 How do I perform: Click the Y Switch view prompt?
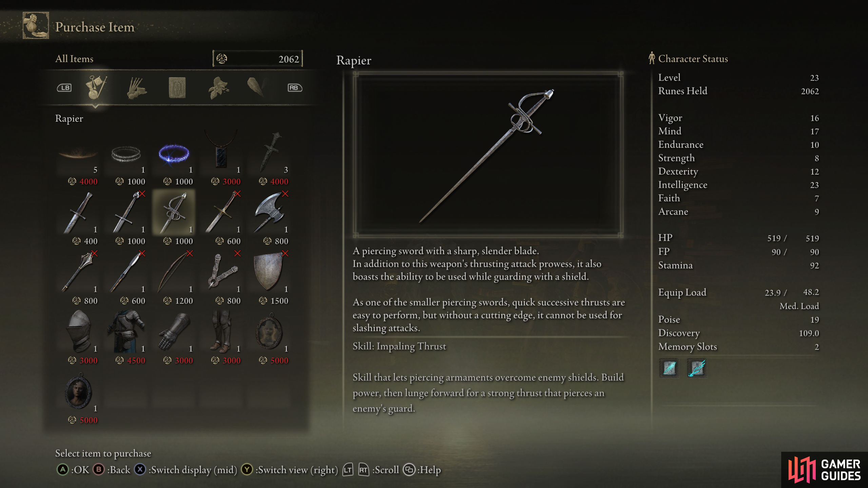click(289, 470)
